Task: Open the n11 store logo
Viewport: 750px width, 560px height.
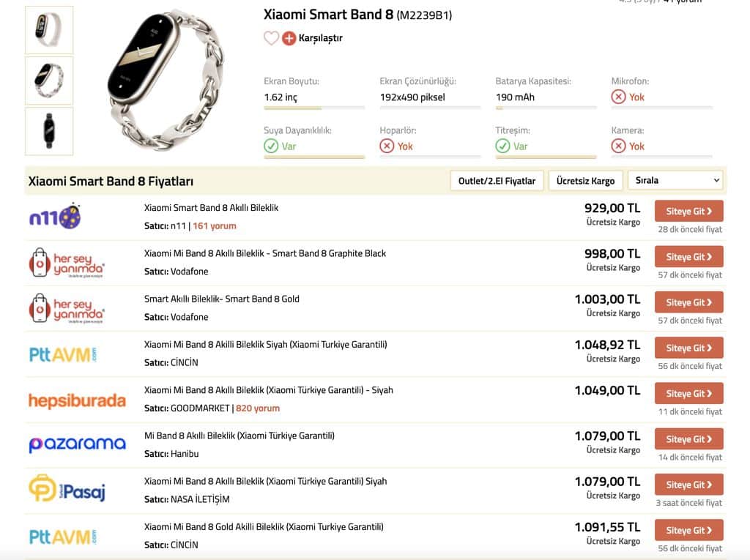Action: click(55, 217)
